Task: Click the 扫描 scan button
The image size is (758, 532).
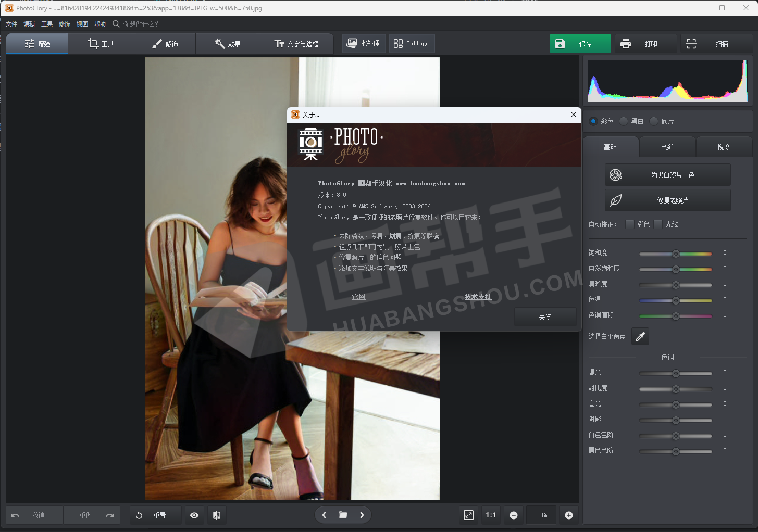Action: tap(716, 44)
